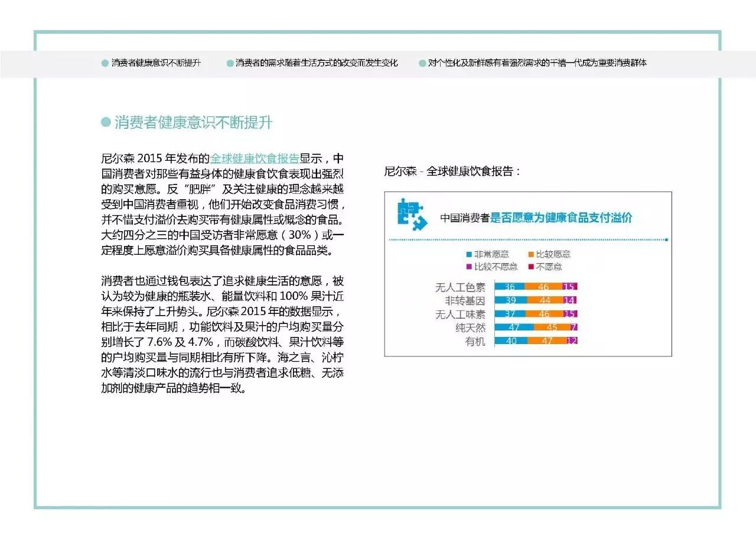Click the teal bullet before 对个性化及新鲜感有着强烈需求

[x=422, y=63]
